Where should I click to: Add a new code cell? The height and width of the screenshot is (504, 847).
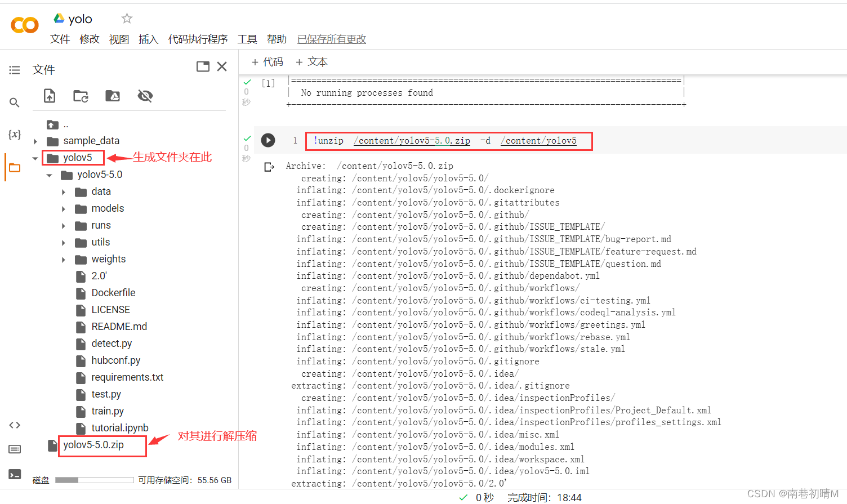point(267,61)
